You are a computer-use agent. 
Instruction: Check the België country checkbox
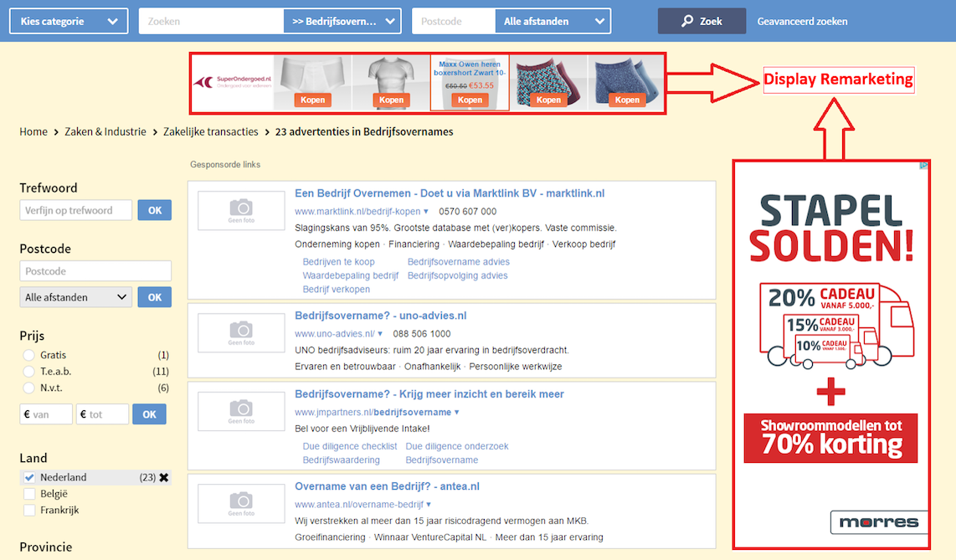tap(29, 494)
